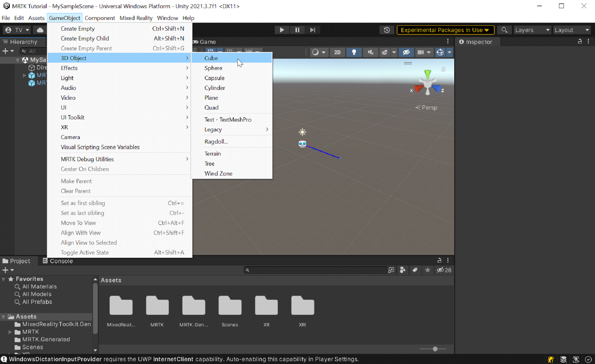
Task: Select Cube from 3D Object submenu
Action: point(211,58)
